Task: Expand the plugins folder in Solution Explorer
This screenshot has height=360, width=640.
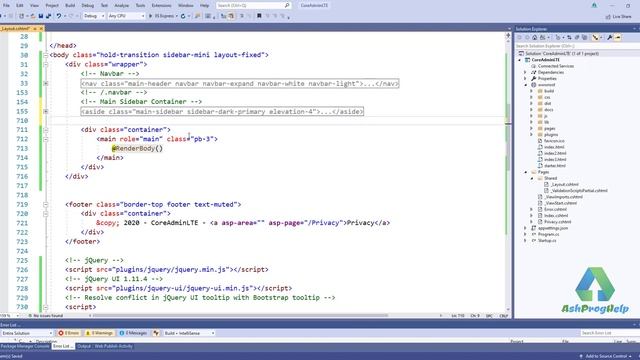Action: [531, 134]
